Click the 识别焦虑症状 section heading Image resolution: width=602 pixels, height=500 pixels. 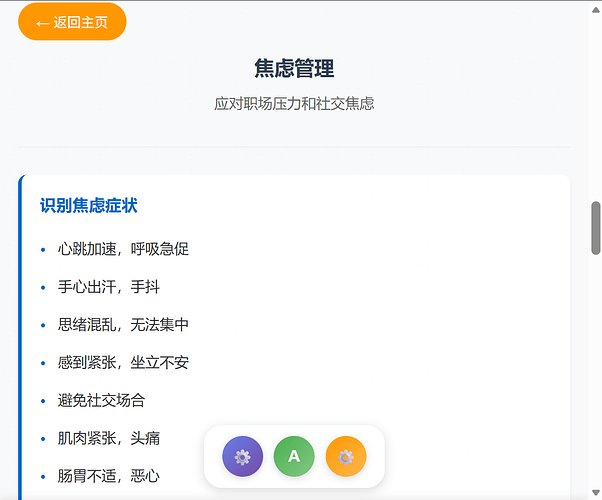pos(89,205)
